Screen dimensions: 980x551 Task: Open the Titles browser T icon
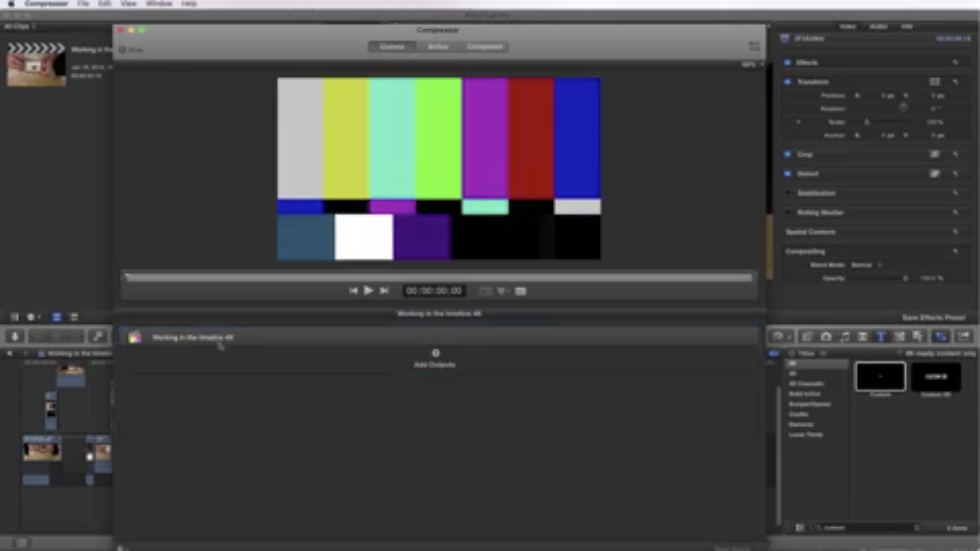881,337
